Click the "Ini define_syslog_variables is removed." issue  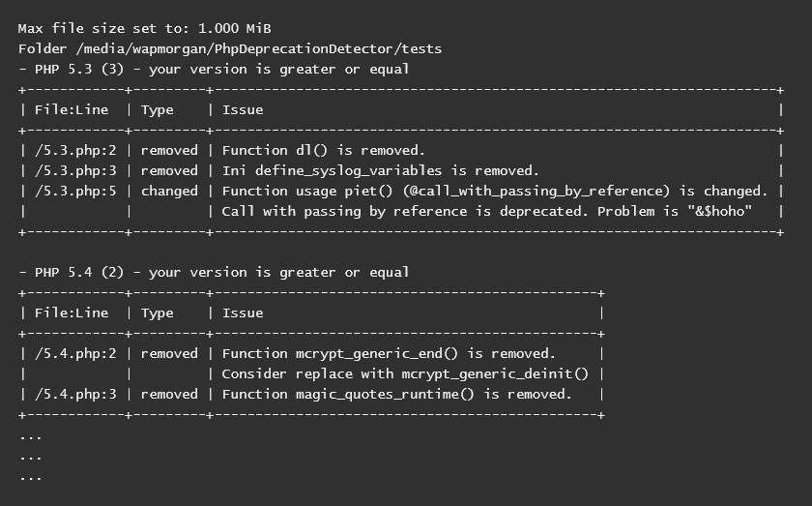[x=380, y=170]
